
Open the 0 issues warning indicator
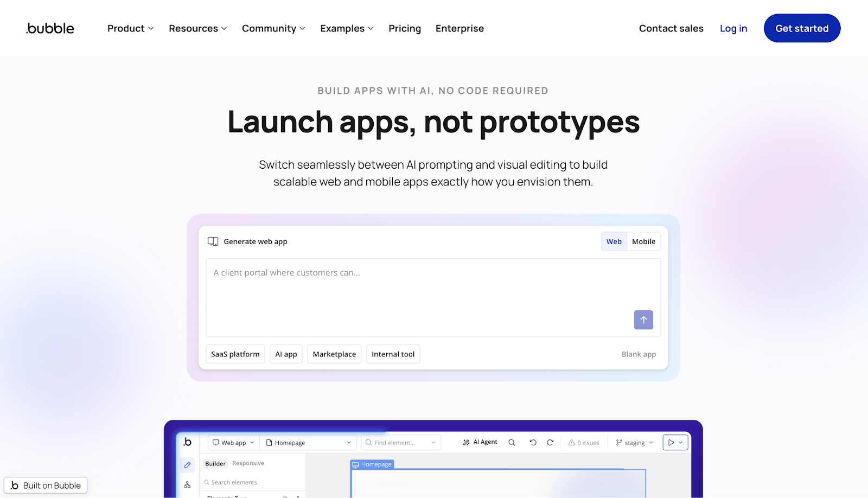click(x=584, y=443)
